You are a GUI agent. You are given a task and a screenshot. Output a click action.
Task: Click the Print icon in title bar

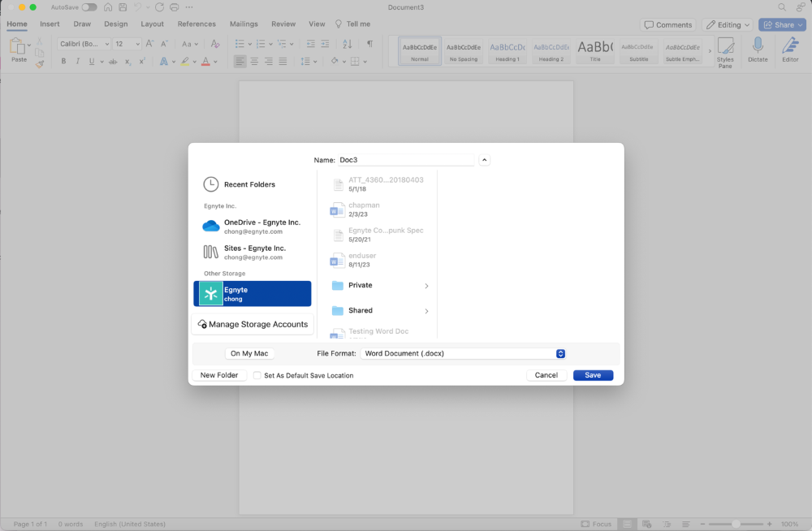[174, 7]
